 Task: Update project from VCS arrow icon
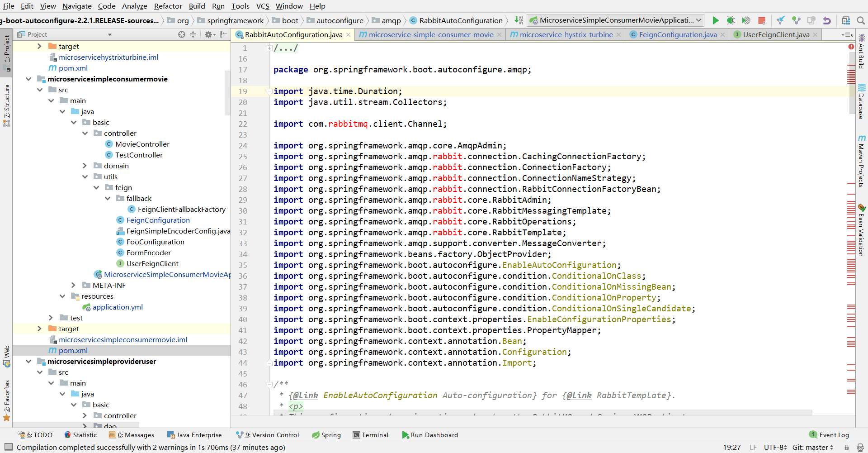(781, 20)
